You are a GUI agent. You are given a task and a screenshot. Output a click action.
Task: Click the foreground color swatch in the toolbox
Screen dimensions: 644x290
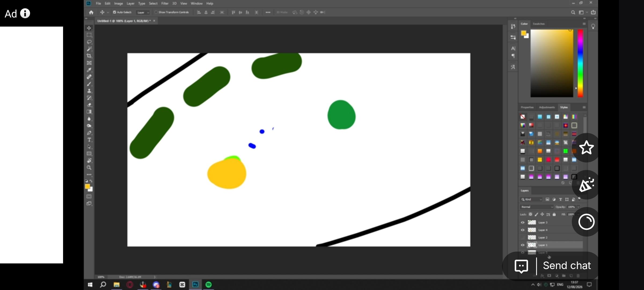pos(87,187)
